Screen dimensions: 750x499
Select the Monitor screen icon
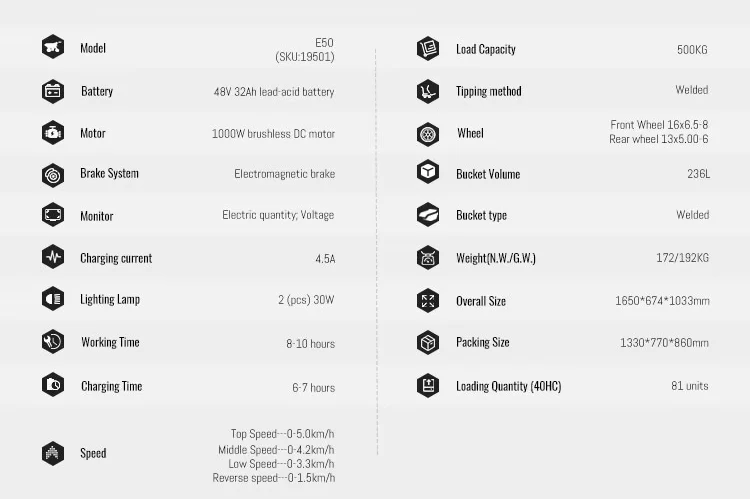[x=53, y=215]
